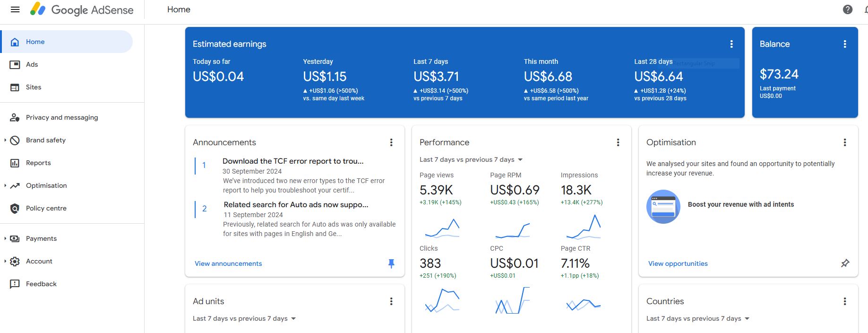
Task: Open Performance card three-dot menu
Action: 618,142
